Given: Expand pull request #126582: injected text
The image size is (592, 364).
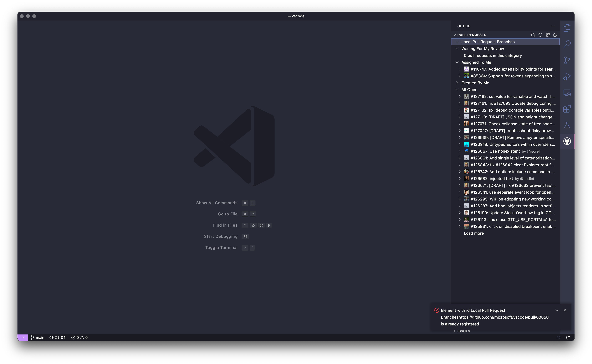Looking at the screenshot, I should tap(460, 178).
